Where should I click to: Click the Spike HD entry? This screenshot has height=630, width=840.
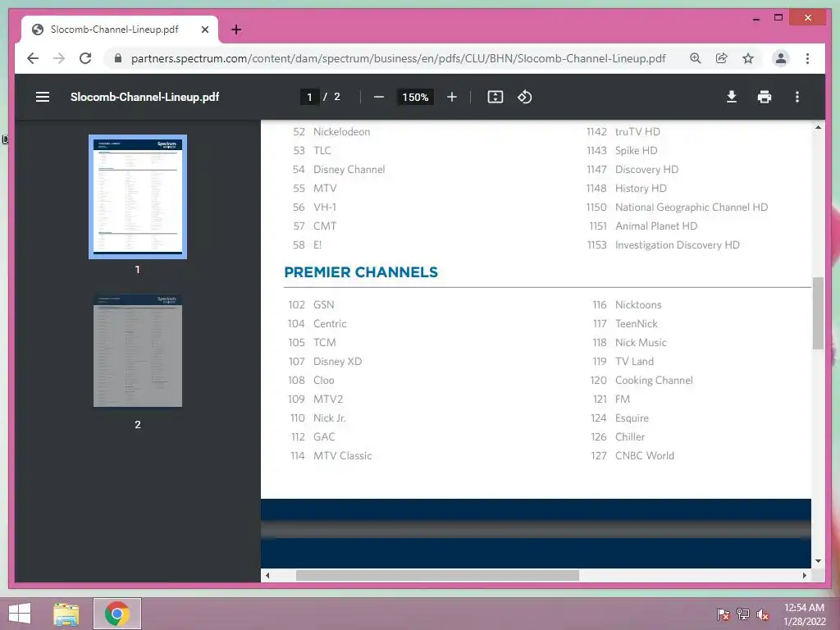[x=636, y=151]
